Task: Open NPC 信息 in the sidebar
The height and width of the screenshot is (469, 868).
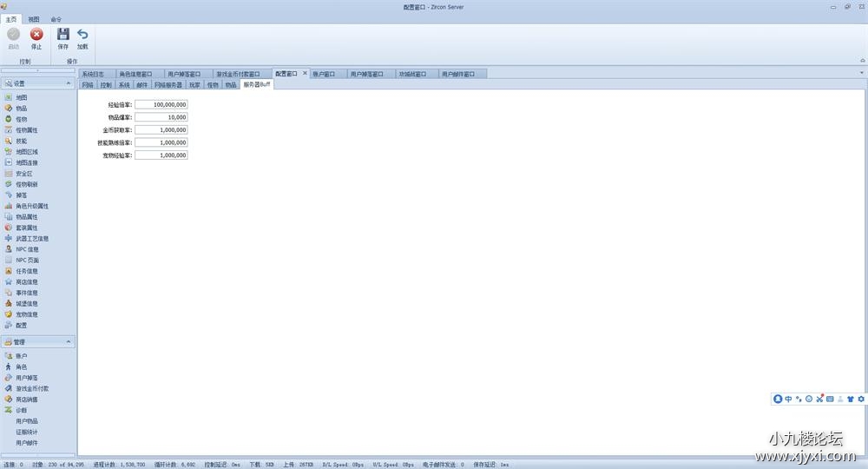Action: click(x=27, y=249)
